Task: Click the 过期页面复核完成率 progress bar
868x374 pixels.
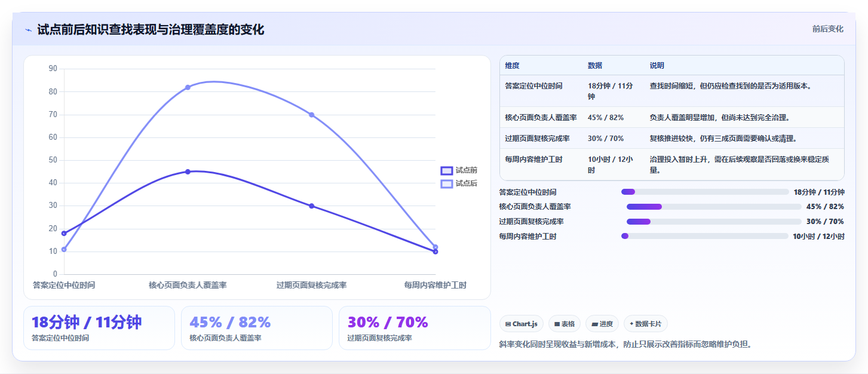Action: tap(714, 222)
